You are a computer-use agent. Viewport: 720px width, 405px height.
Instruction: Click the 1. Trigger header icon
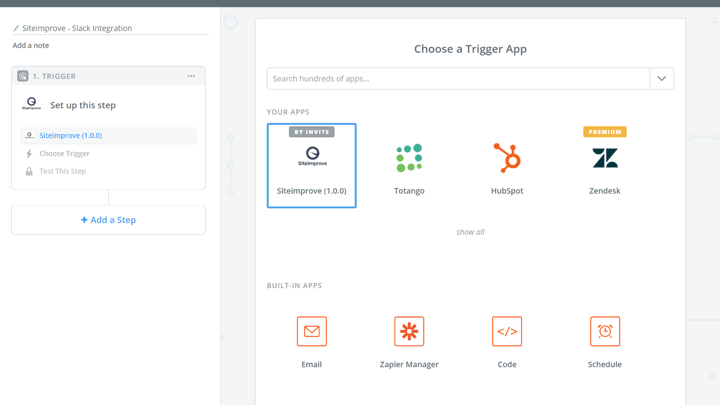(23, 76)
